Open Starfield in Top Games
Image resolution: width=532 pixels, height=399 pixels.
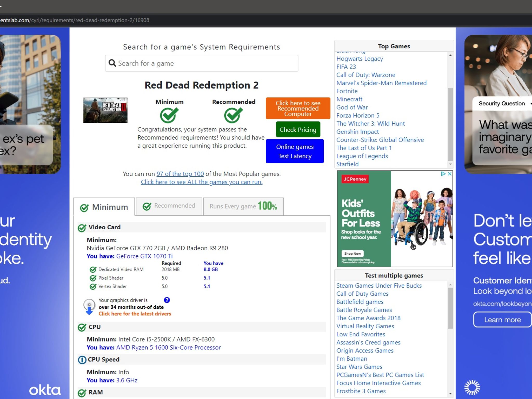(x=347, y=164)
